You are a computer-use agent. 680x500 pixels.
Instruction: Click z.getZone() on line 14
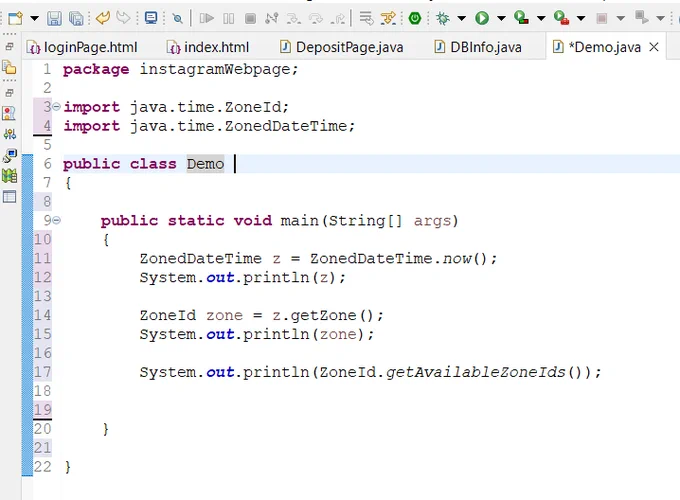[323, 315]
